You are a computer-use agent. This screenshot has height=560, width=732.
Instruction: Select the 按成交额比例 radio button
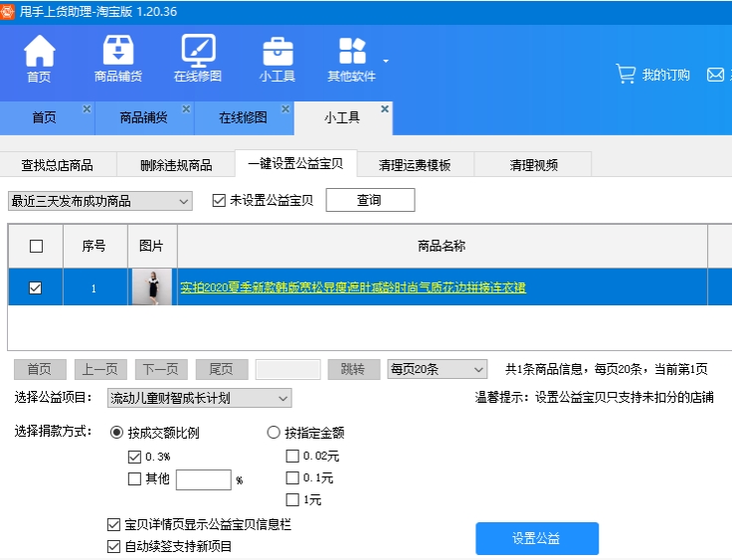(116, 433)
